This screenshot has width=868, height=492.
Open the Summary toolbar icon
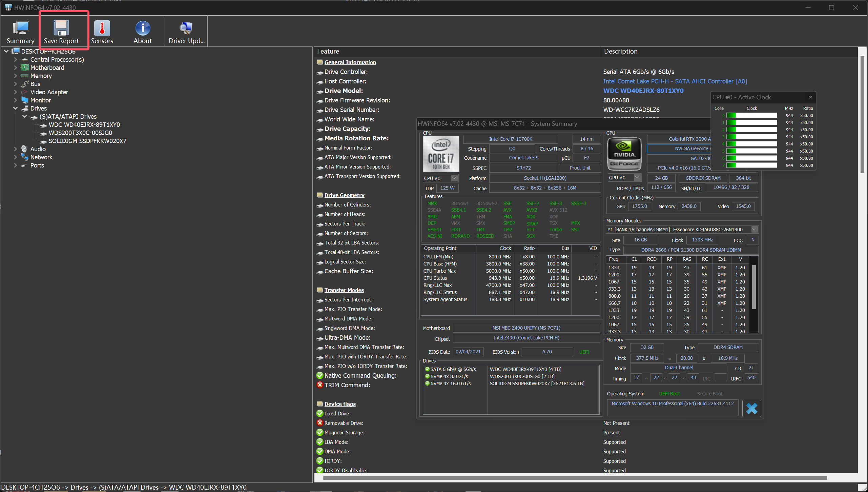pyautogui.click(x=20, y=32)
